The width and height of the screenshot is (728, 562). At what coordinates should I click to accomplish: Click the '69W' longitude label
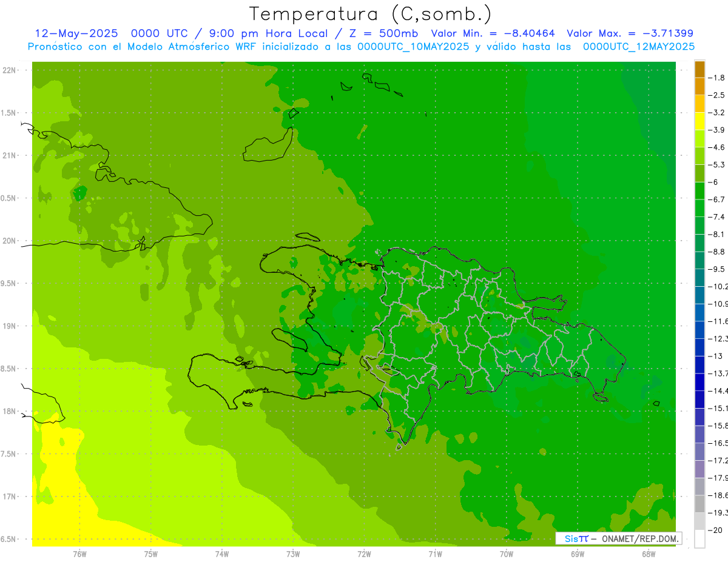(x=578, y=554)
